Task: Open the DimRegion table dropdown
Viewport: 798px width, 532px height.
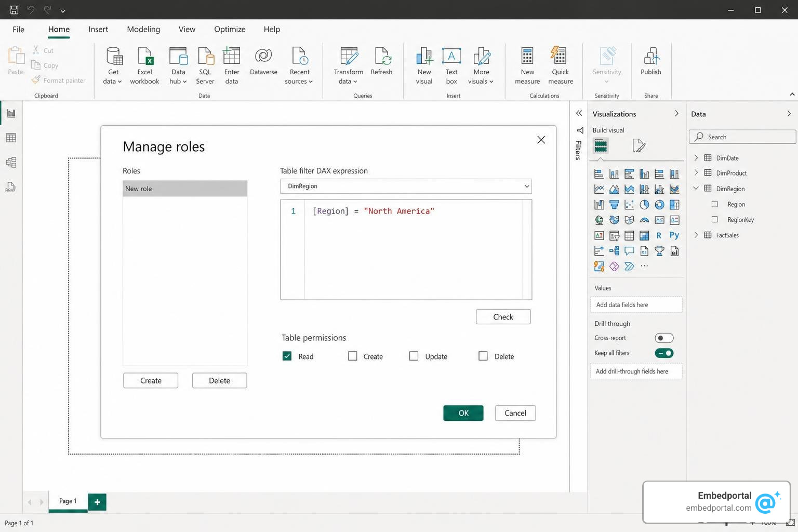Action: point(406,186)
